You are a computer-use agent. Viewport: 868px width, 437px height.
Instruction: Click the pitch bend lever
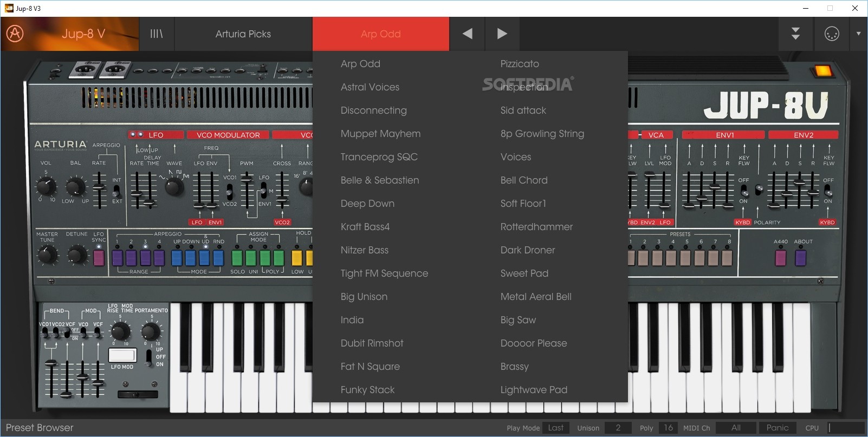point(138,394)
